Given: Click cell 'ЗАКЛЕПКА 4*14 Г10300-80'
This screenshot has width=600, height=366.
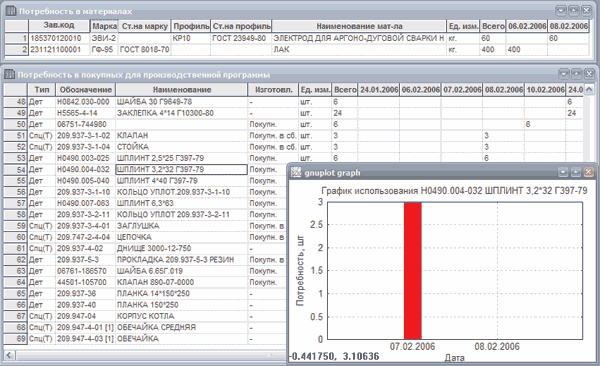Looking at the screenshot, I should pos(182,113).
